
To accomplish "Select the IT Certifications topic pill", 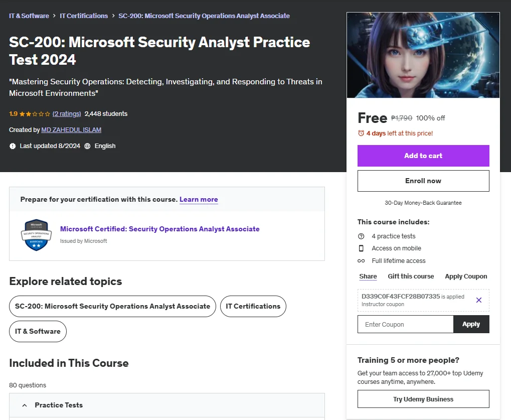I will (x=253, y=306).
